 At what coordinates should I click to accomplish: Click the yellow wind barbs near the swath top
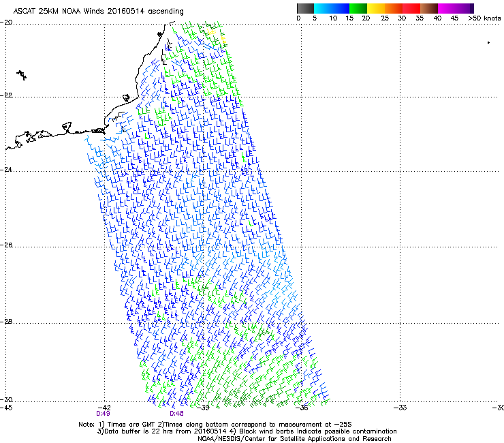[217, 36]
